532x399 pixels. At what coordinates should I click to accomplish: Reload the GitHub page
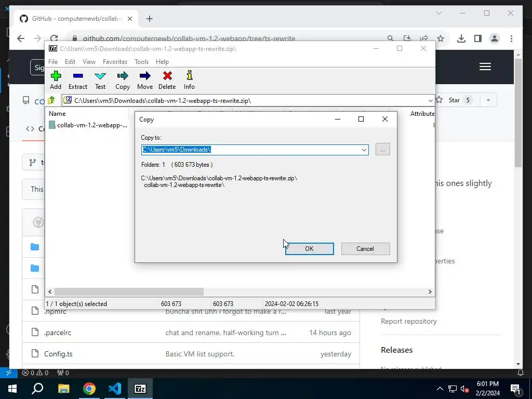coord(54,38)
